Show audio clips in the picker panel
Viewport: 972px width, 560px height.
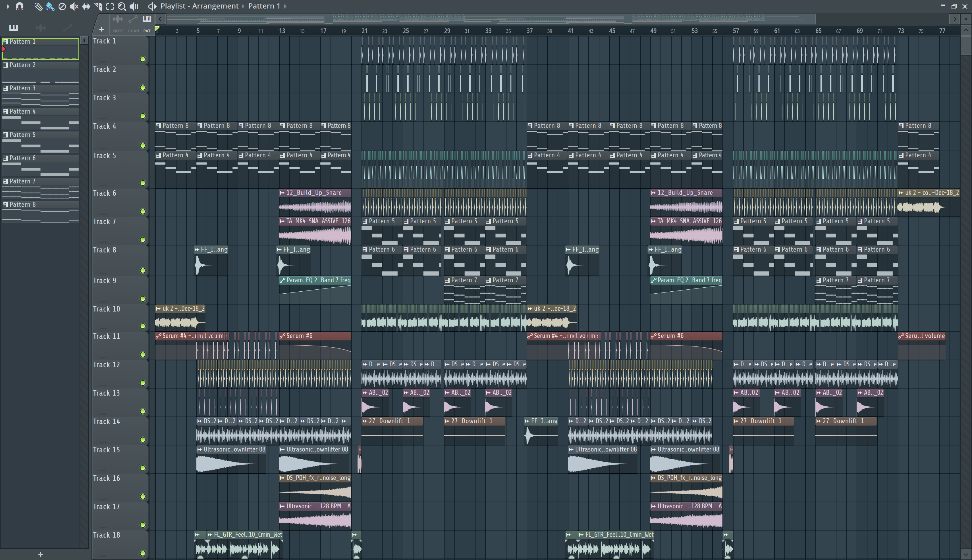[x=40, y=27]
